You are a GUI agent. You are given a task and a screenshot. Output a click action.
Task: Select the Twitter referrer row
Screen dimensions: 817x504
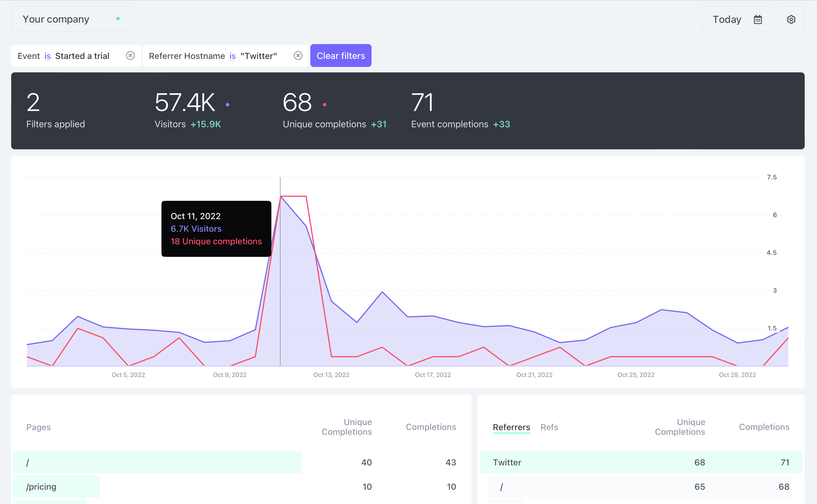(x=507, y=462)
